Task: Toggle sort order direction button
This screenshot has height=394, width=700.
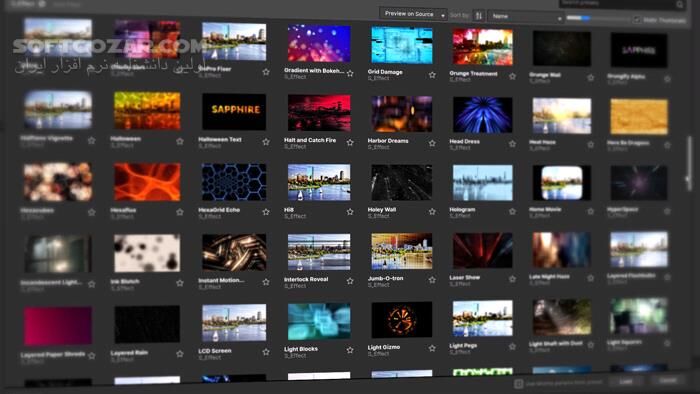Action: tap(479, 16)
